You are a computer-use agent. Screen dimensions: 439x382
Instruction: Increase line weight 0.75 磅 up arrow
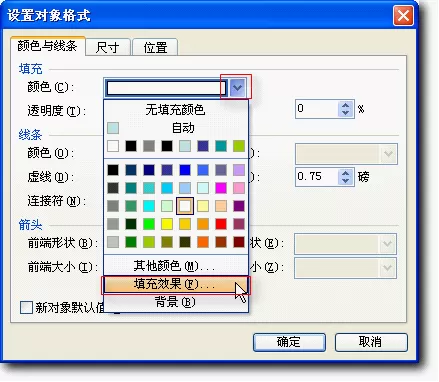pyautogui.click(x=345, y=173)
